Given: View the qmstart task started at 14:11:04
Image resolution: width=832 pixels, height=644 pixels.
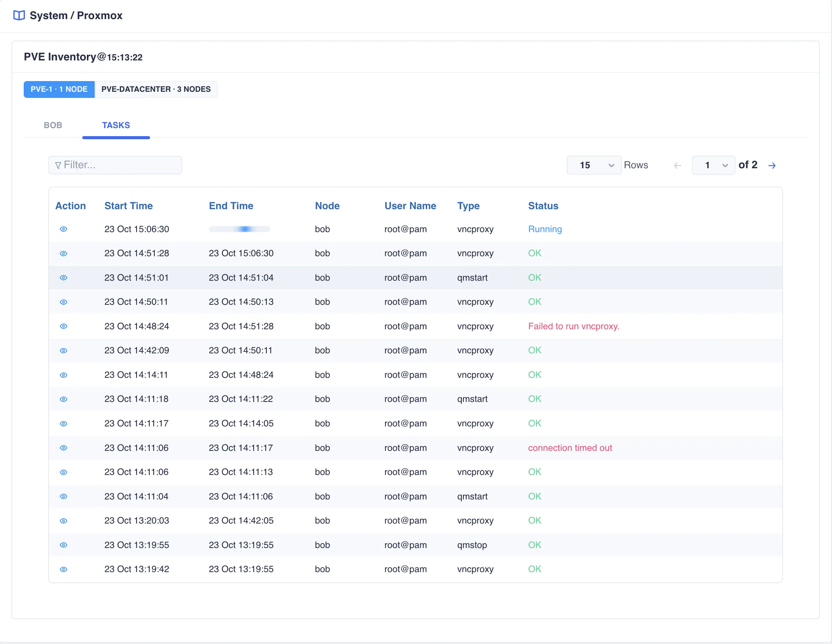Looking at the screenshot, I should (64, 496).
